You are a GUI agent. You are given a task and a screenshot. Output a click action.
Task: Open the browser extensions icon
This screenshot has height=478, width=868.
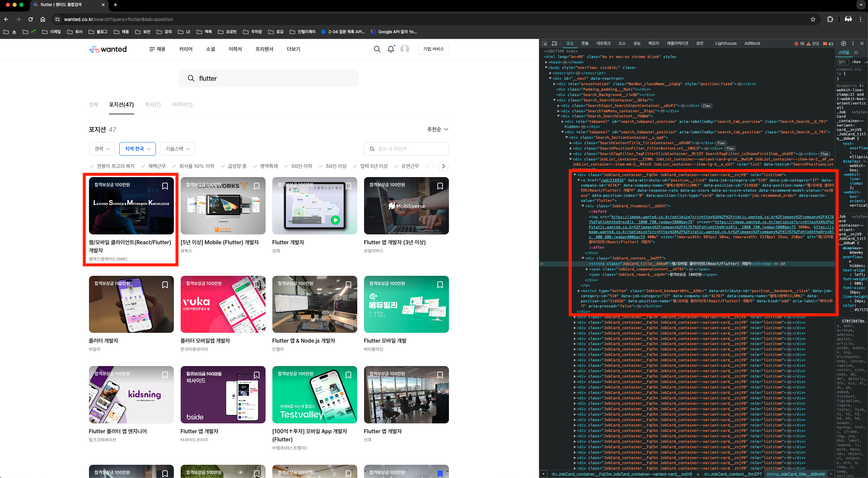point(830,19)
